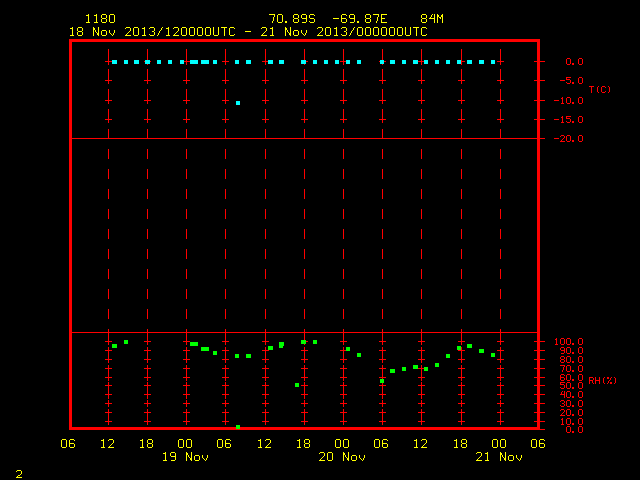Click the 100.0 humidity tick label
Image resolution: width=640 pixels, height=480 pixels.
pos(569,342)
